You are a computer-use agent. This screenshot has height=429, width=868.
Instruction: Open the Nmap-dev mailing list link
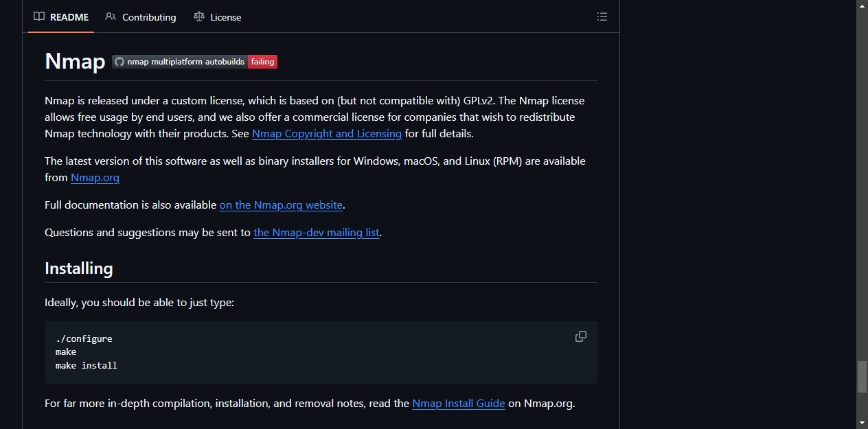[x=317, y=233]
